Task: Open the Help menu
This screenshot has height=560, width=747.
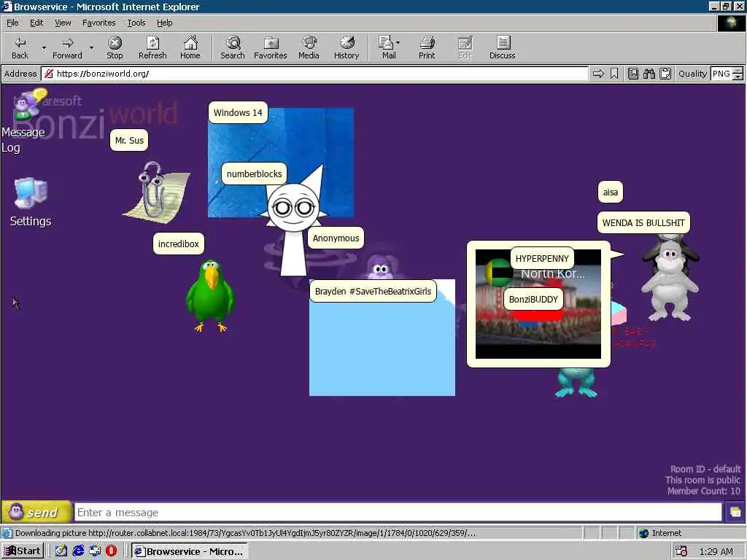Action: tap(164, 23)
